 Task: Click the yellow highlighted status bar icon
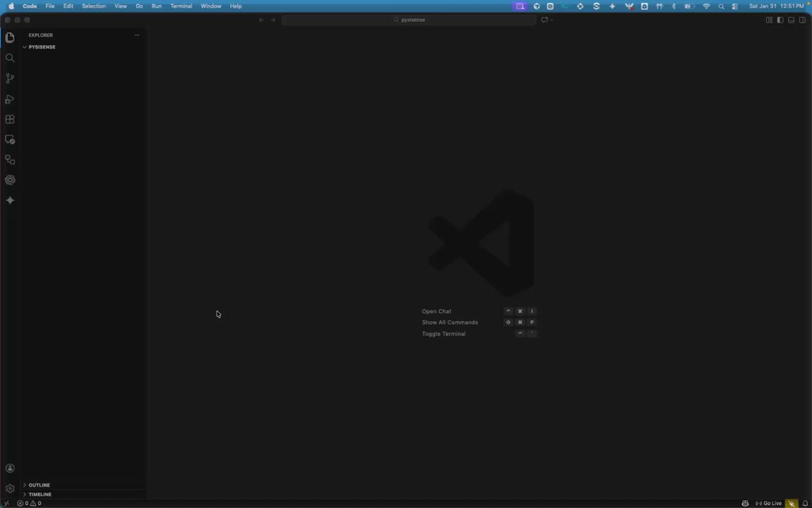tap(792, 503)
